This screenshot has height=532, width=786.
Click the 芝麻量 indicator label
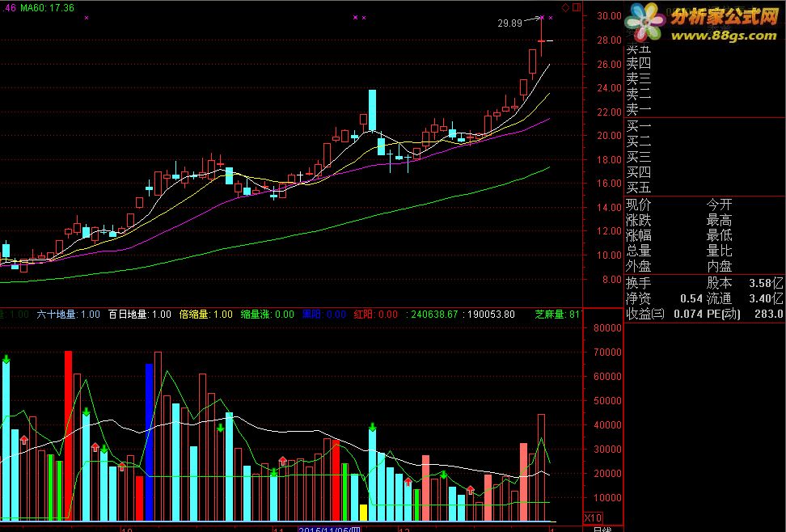pyautogui.click(x=557, y=315)
